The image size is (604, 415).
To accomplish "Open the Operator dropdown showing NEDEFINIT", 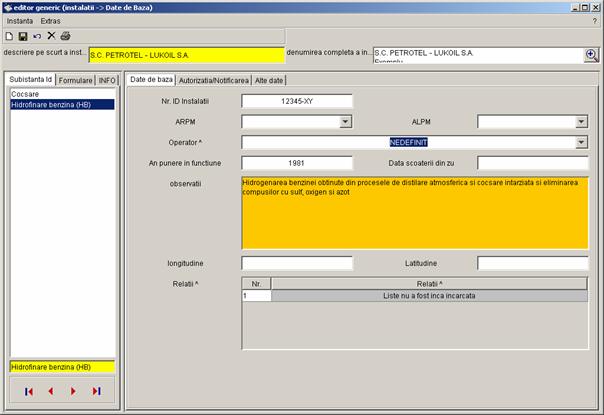I will coord(581,142).
